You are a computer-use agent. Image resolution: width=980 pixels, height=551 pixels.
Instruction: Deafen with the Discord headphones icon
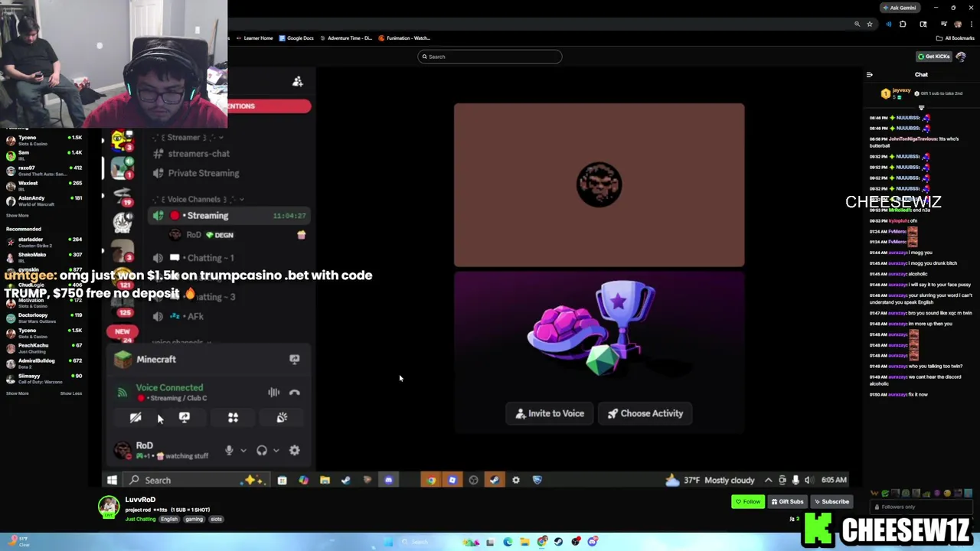click(262, 451)
